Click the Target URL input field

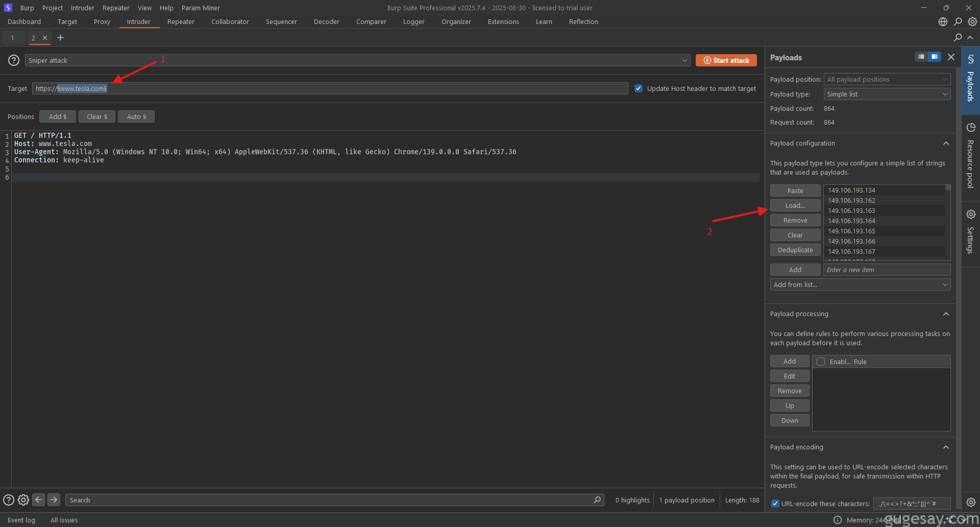[330, 88]
